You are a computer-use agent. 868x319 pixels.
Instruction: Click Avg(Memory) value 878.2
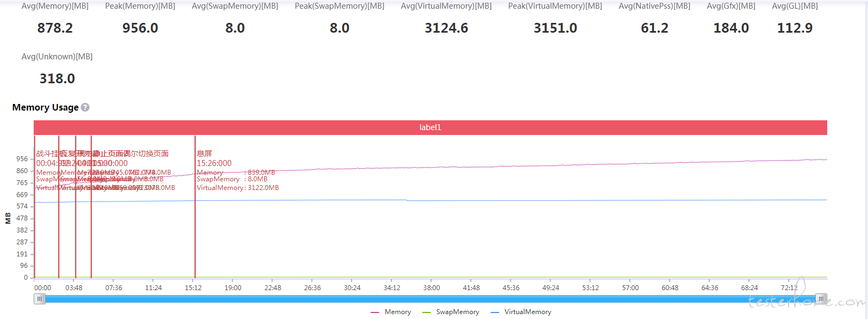[x=55, y=28]
